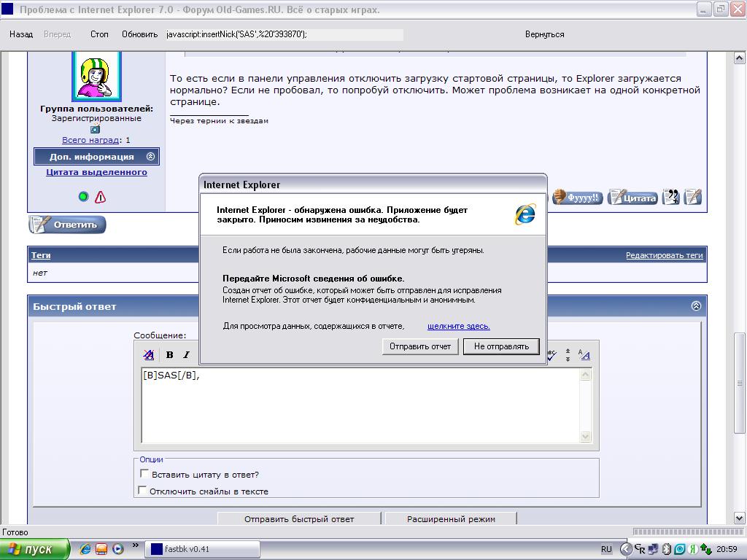Click the yellow 'Я' tray icon
The image size is (747, 560).
[x=693, y=549]
